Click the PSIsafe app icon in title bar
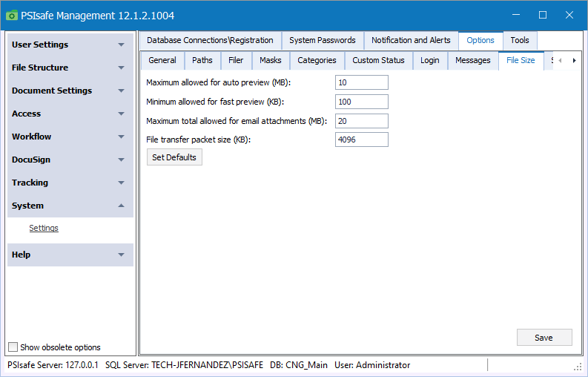Image resolution: width=588 pixels, height=377 pixels. click(12, 16)
